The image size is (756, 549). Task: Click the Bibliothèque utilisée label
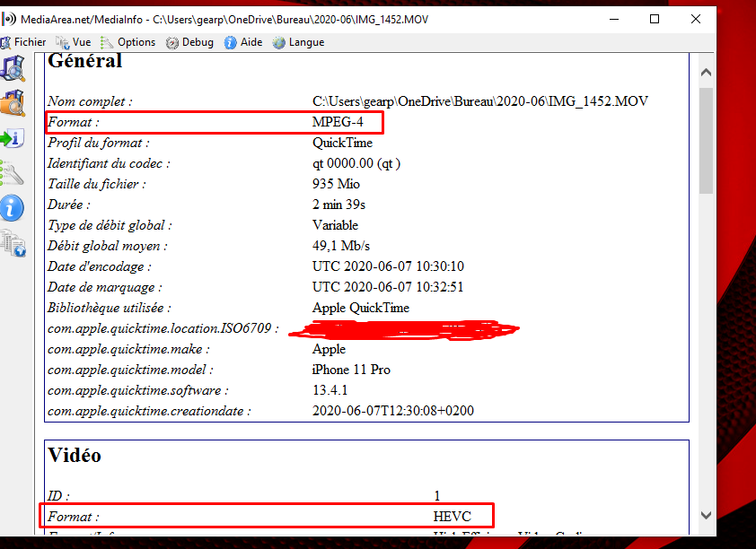(x=109, y=309)
